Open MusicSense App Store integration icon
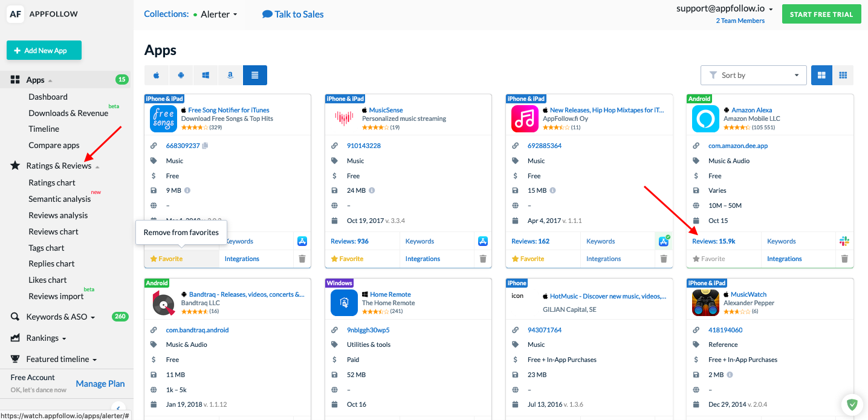The height and width of the screenshot is (420, 868). coord(483,241)
